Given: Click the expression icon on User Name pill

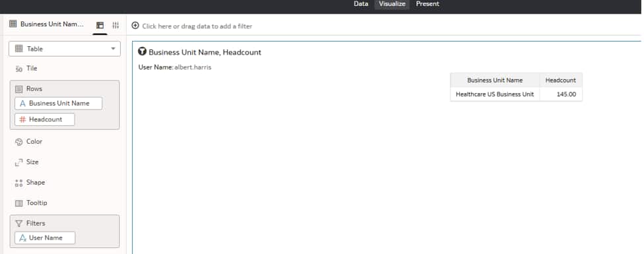Looking at the screenshot, I should click(23, 238).
